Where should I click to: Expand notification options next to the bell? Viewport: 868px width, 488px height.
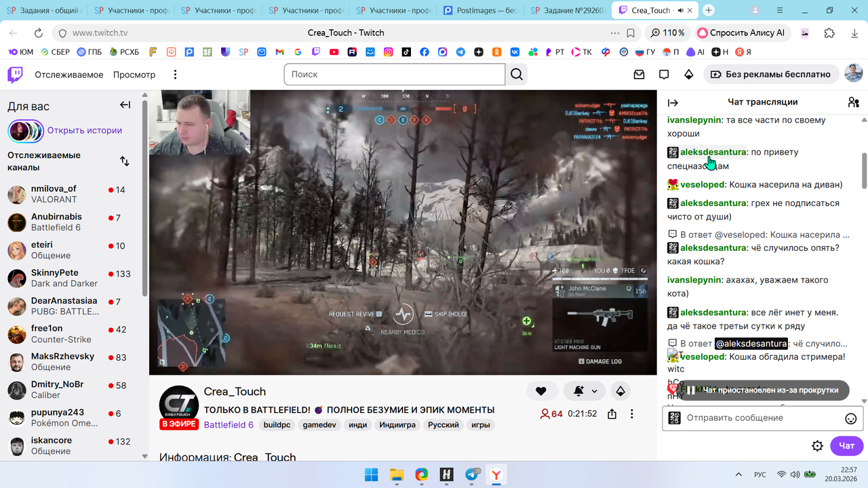[x=595, y=391]
